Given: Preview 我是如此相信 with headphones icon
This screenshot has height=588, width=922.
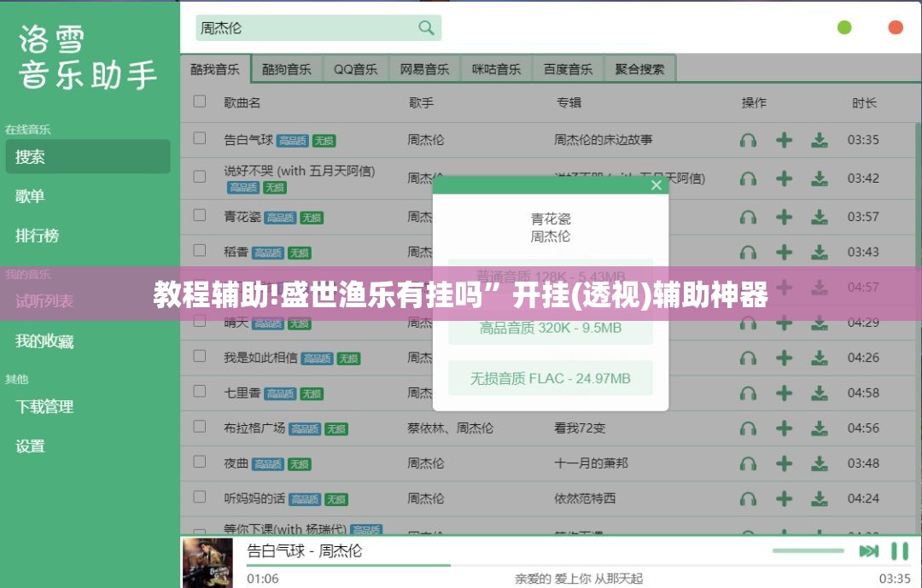Looking at the screenshot, I should pyautogui.click(x=748, y=358).
